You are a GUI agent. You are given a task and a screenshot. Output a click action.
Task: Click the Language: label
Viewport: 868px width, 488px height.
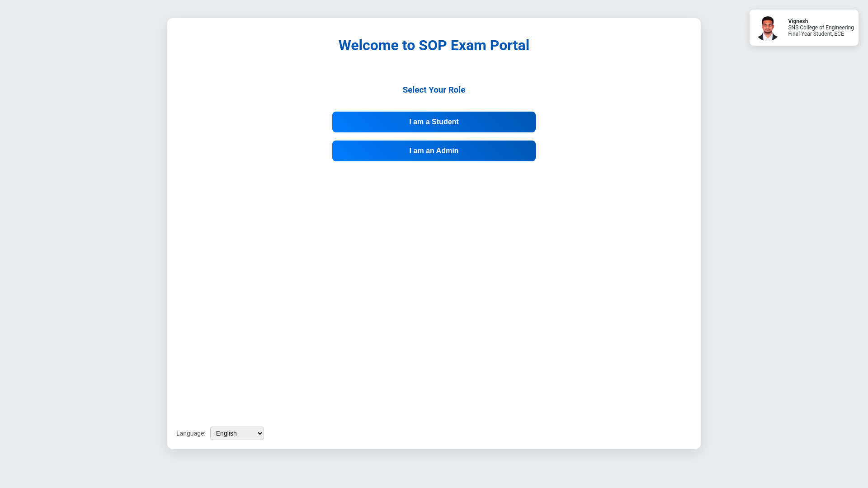(x=191, y=433)
